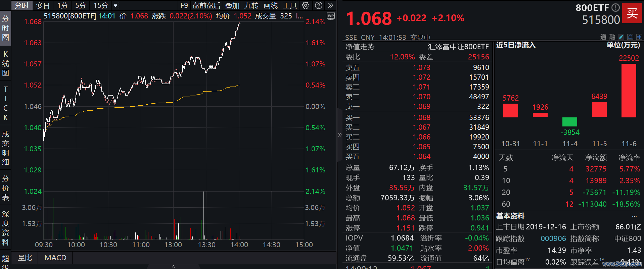Toggle 盘前盘后 pre/post market display

[x=206, y=5]
